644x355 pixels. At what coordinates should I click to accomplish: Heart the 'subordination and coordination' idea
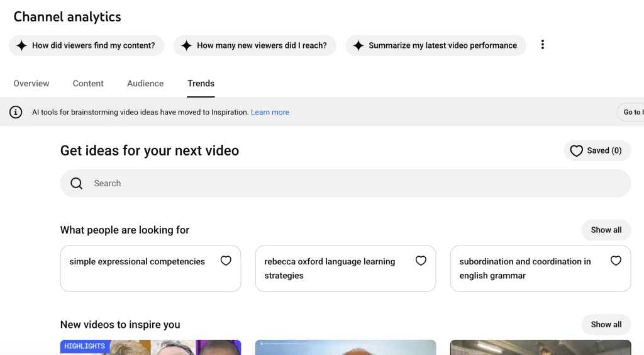click(616, 261)
